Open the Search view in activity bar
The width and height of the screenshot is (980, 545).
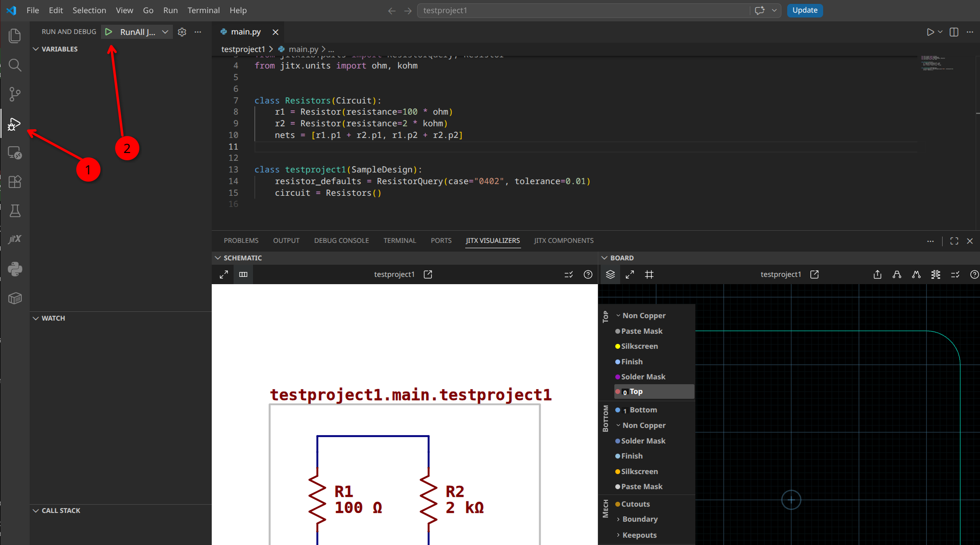pos(15,65)
